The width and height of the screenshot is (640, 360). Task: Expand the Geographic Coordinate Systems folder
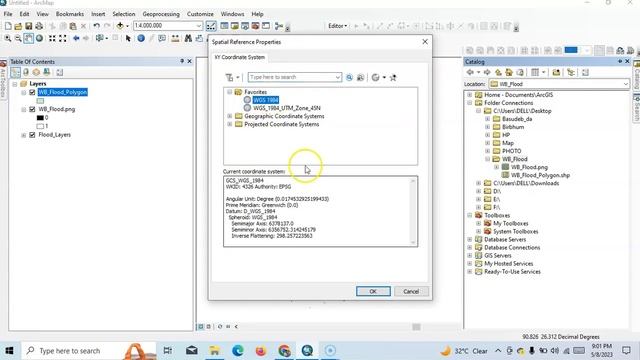[x=230, y=116]
